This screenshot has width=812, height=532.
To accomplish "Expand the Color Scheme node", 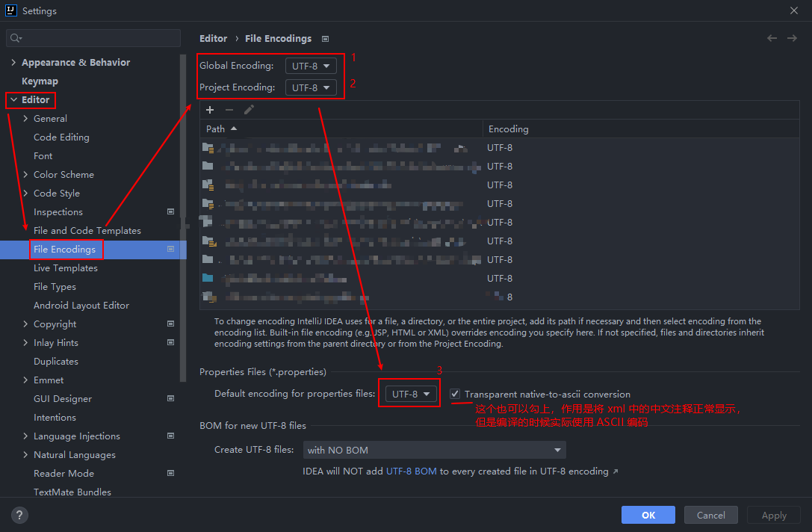I will 25,175.
